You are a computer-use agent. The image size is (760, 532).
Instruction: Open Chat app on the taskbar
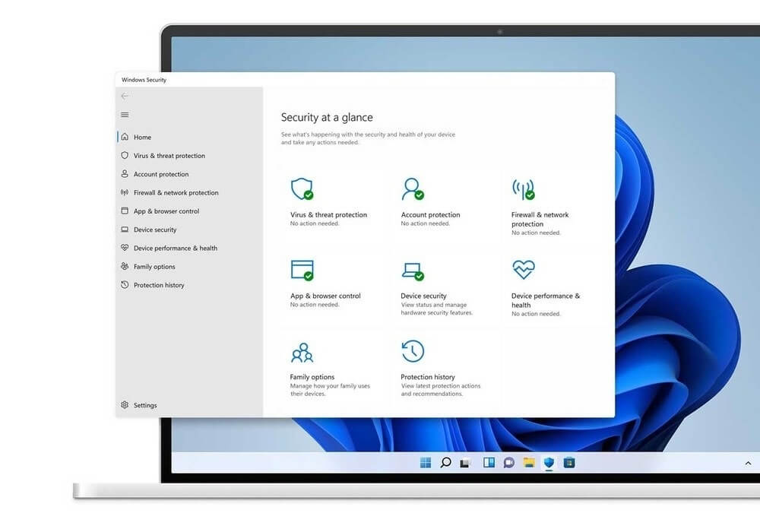click(509, 463)
